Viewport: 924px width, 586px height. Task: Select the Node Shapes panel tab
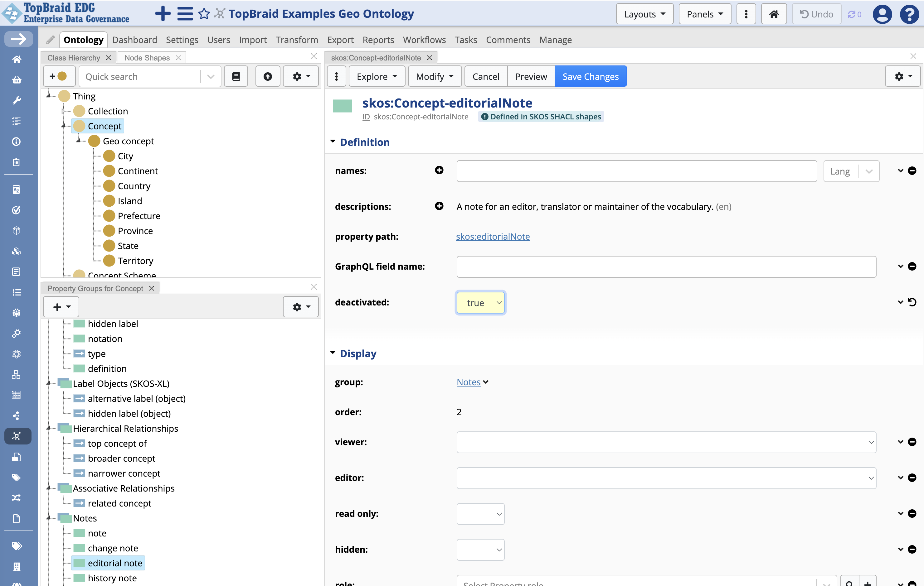click(147, 58)
